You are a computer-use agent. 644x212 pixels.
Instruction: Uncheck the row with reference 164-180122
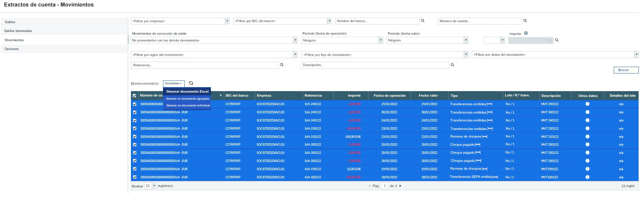(x=135, y=177)
